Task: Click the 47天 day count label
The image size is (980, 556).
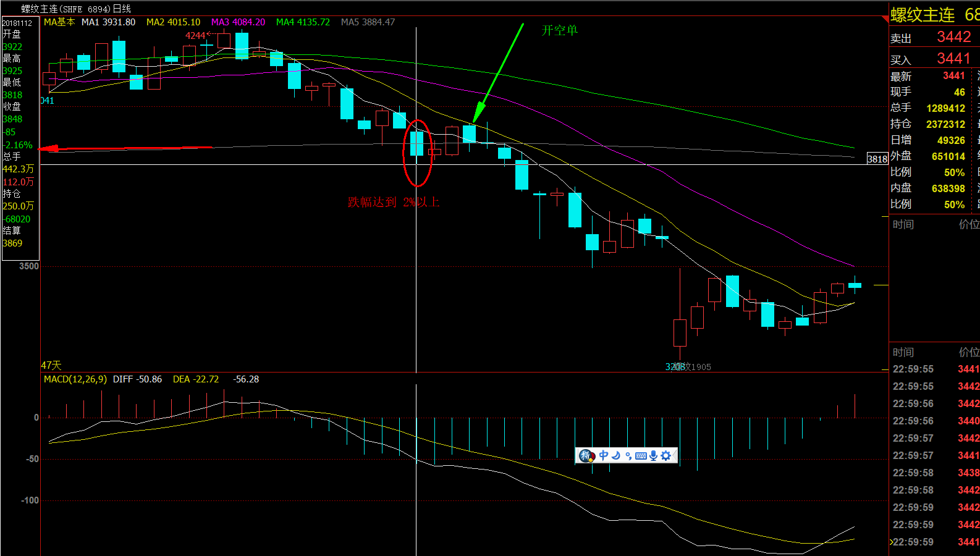Action: 51,366
